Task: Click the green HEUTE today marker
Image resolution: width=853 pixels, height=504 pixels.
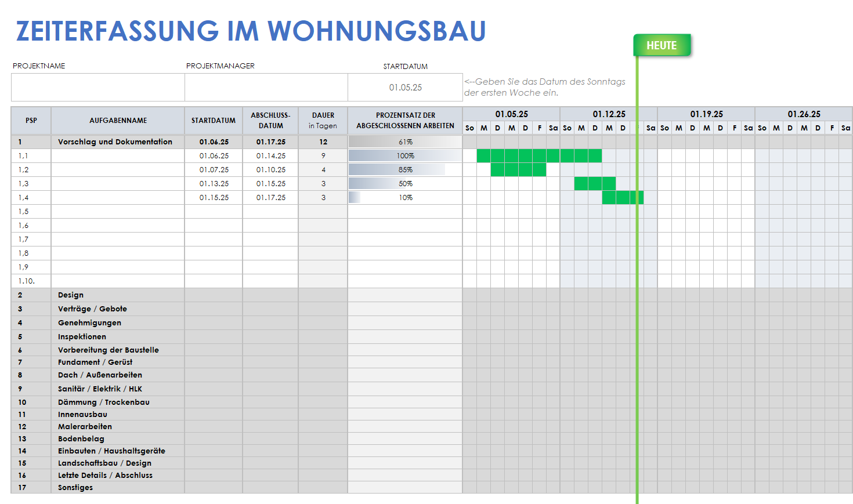Action: tap(662, 45)
